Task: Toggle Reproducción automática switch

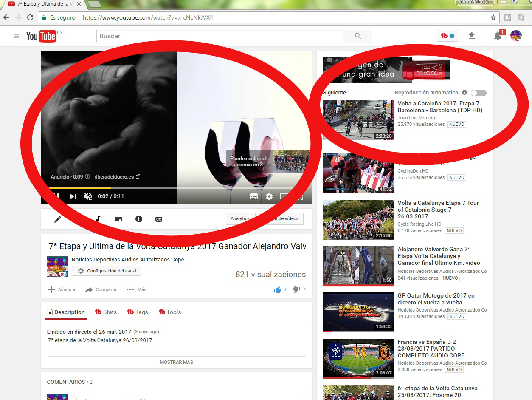Action: pos(479,93)
